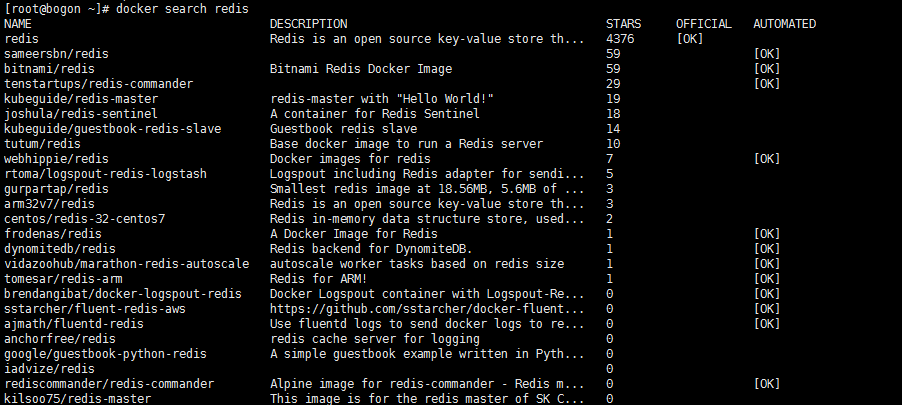This screenshot has width=902, height=405.
Task: Click the bitnami/redis image name
Action: pyautogui.click(x=49, y=68)
